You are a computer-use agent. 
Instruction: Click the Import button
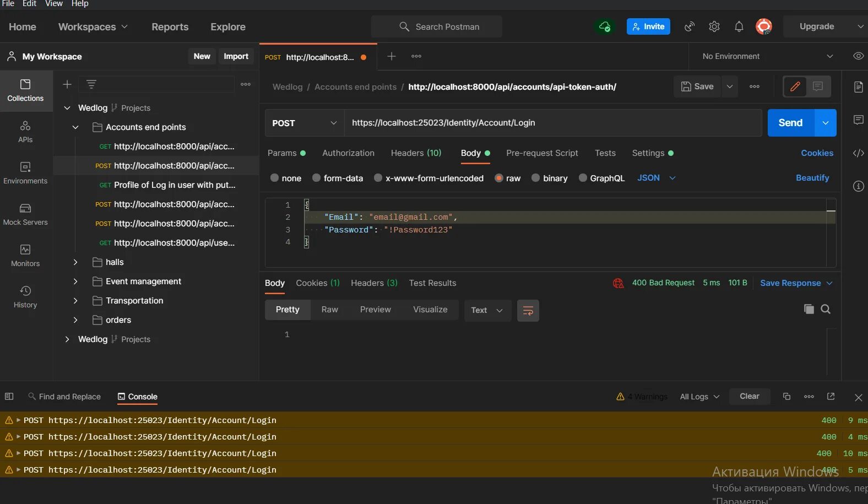point(236,56)
